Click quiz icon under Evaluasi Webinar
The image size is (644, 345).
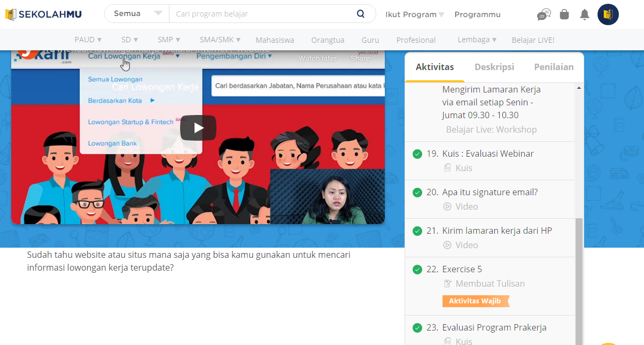(x=447, y=168)
